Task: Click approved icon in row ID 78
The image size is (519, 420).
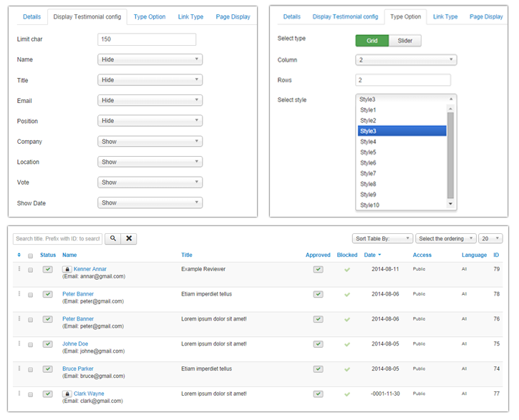Action: (318, 294)
